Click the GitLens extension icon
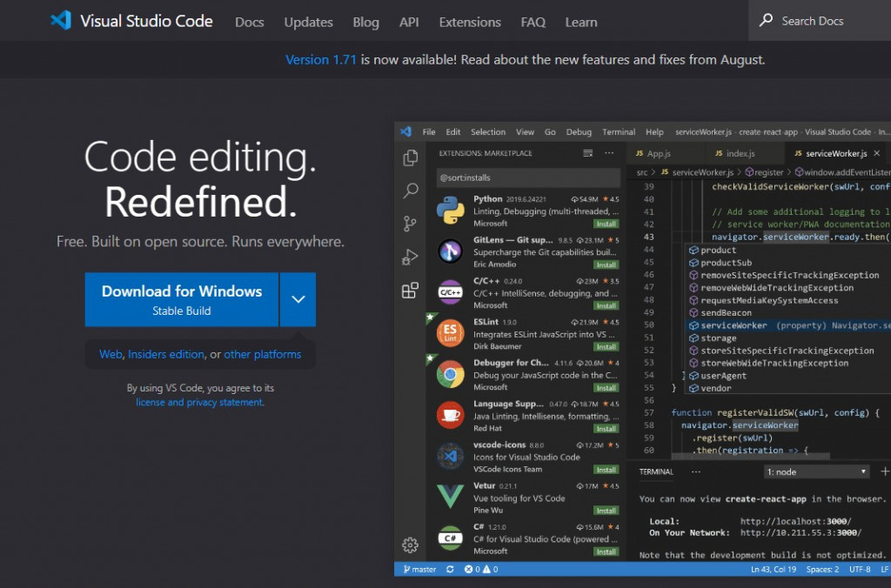891x588 pixels. point(450,251)
